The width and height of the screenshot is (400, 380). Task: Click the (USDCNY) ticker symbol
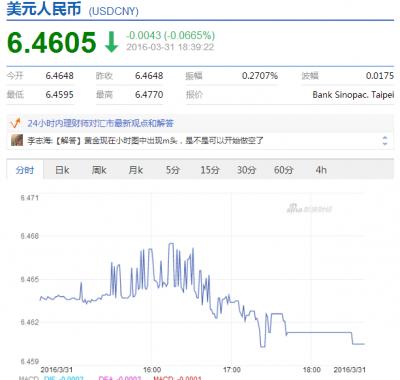point(113,11)
